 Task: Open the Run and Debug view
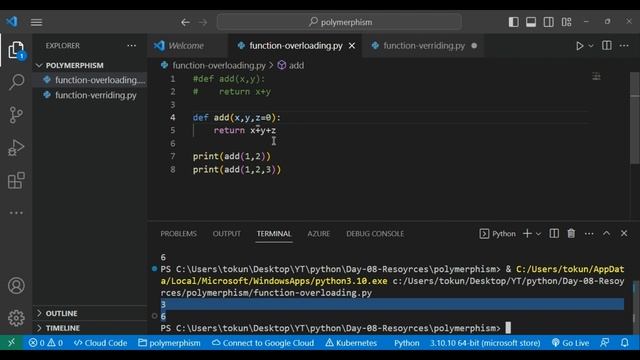16,148
